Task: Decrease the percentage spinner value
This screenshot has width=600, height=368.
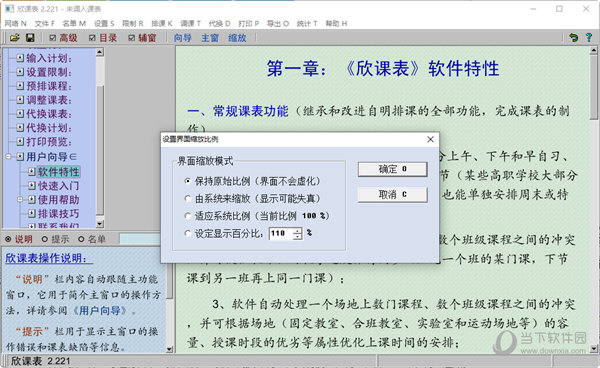Action: pos(297,236)
